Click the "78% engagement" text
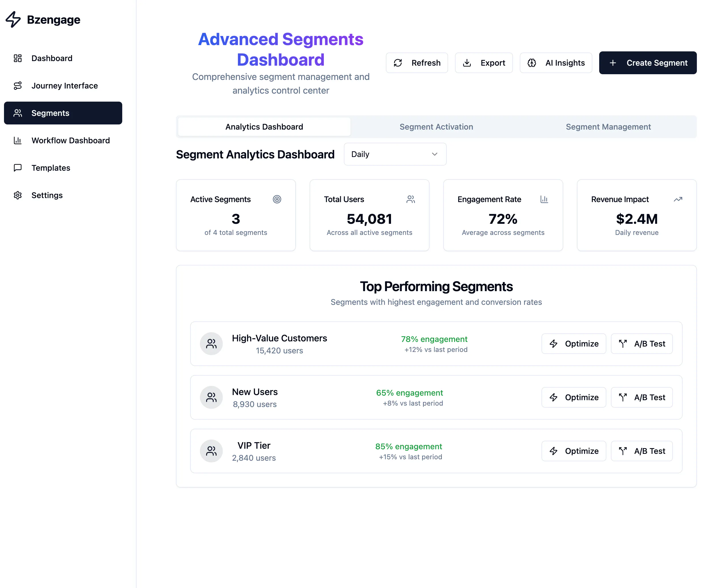This screenshot has width=726, height=588. pos(434,339)
